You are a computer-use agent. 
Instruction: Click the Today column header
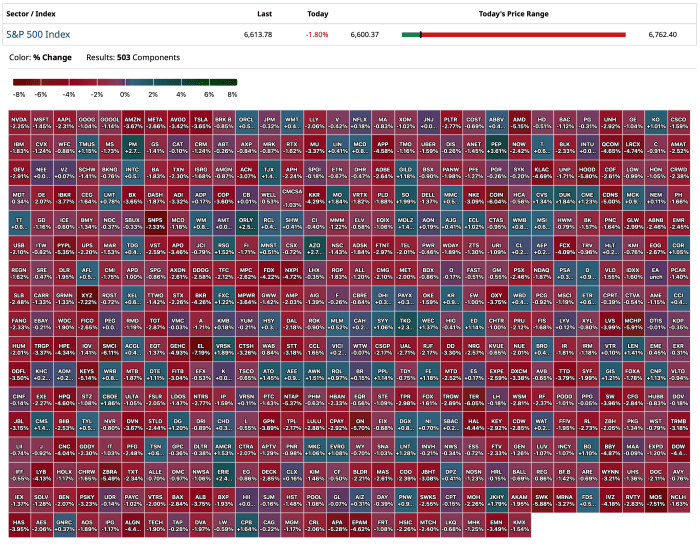tap(317, 14)
